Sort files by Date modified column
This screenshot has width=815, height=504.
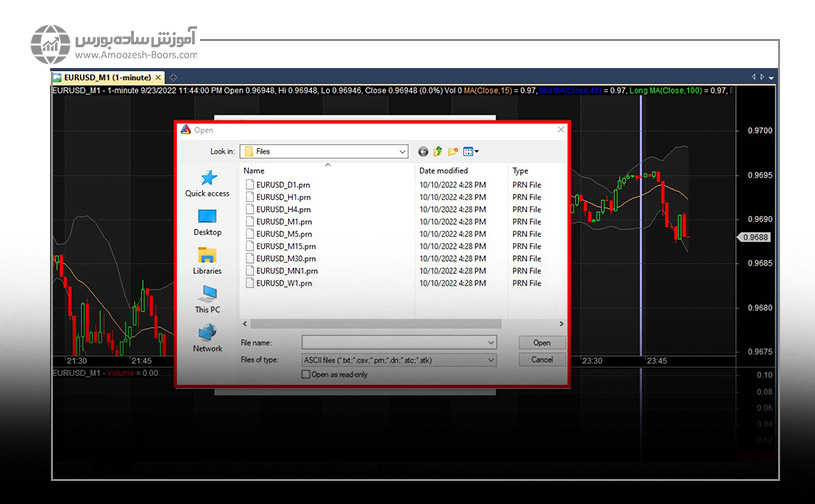[443, 171]
